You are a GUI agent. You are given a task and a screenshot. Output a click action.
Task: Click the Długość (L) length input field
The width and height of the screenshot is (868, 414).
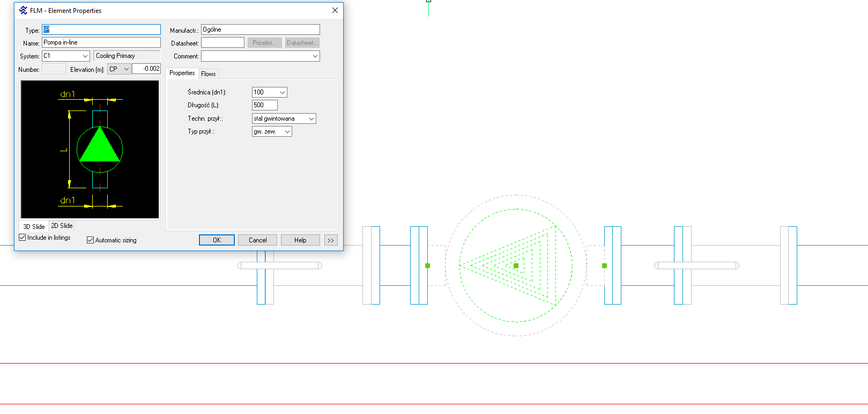264,105
